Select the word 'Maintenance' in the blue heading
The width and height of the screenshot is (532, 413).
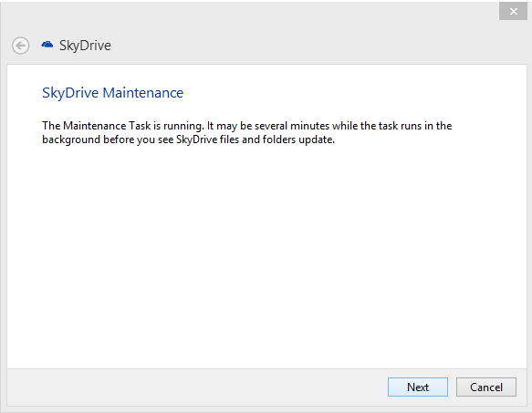pyautogui.click(x=143, y=93)
